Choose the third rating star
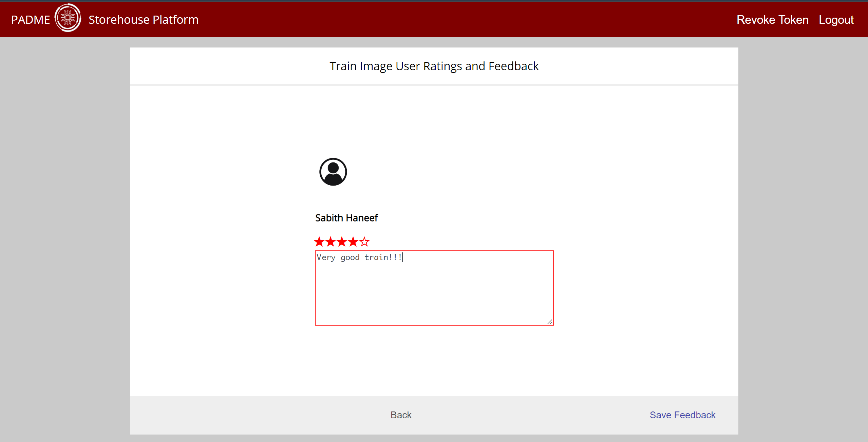 coord(342,242)
